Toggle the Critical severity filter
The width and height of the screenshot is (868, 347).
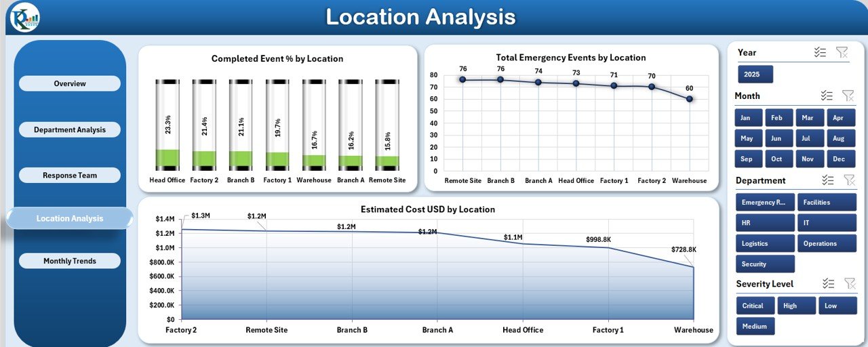click(x=755, y=306)
